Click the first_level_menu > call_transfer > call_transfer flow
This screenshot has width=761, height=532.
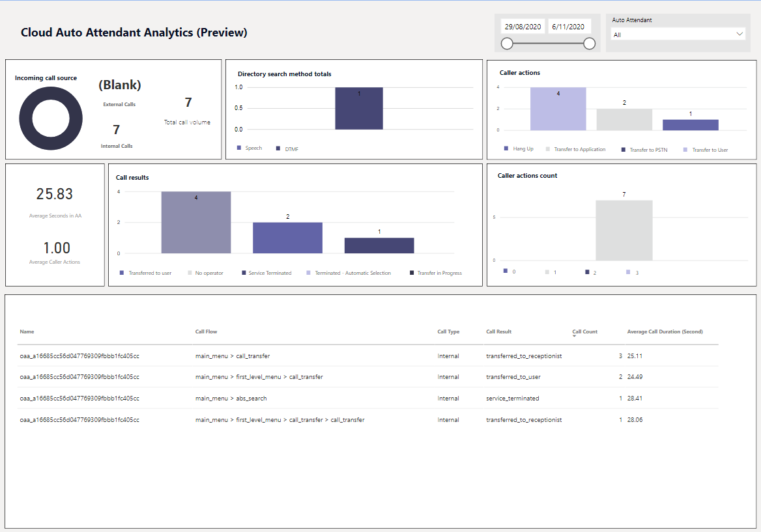[280, 420]
